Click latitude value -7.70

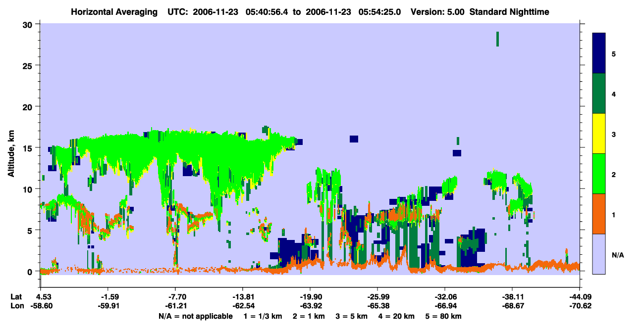pyautogui.click(x=175, y=297)
